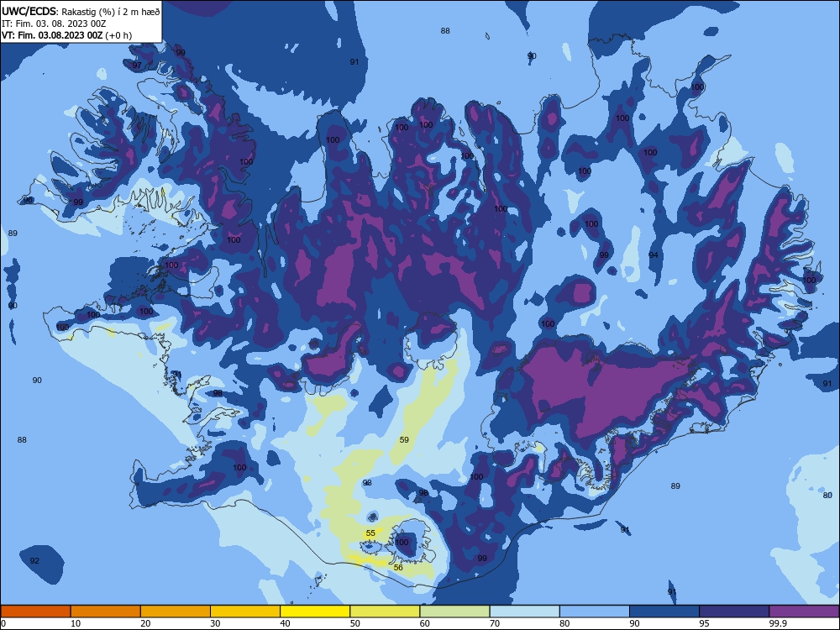This screenshot has height=630, width=840.
Task: Click legend tick label 0
Action: 3,623
